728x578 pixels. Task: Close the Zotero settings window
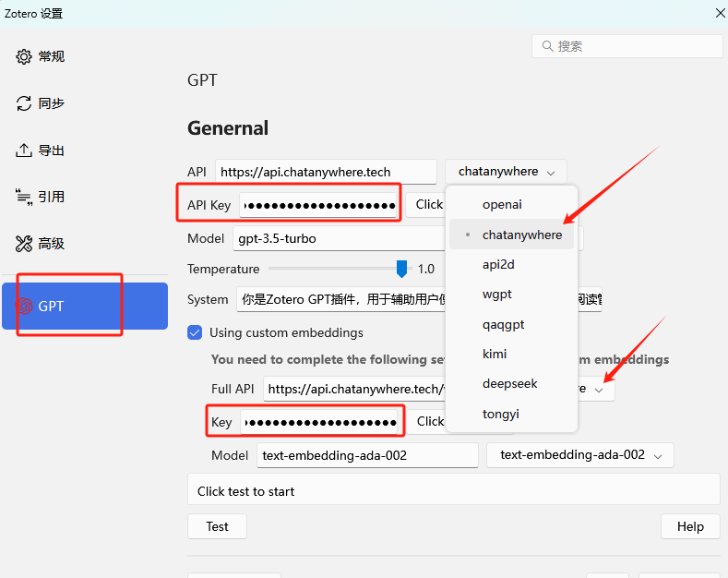coord(720,13)
